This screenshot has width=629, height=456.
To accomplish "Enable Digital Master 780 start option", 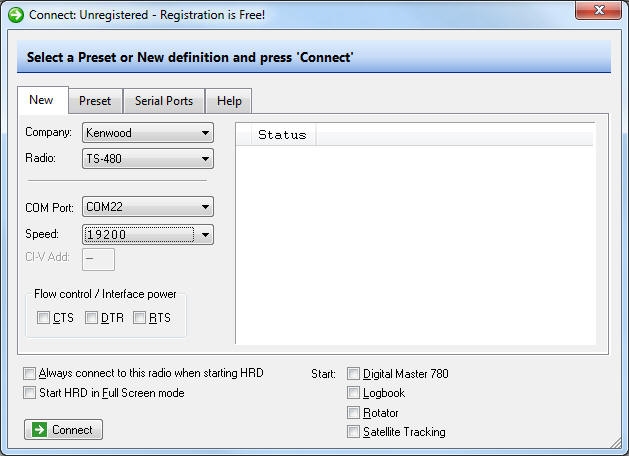I will 353,374.
